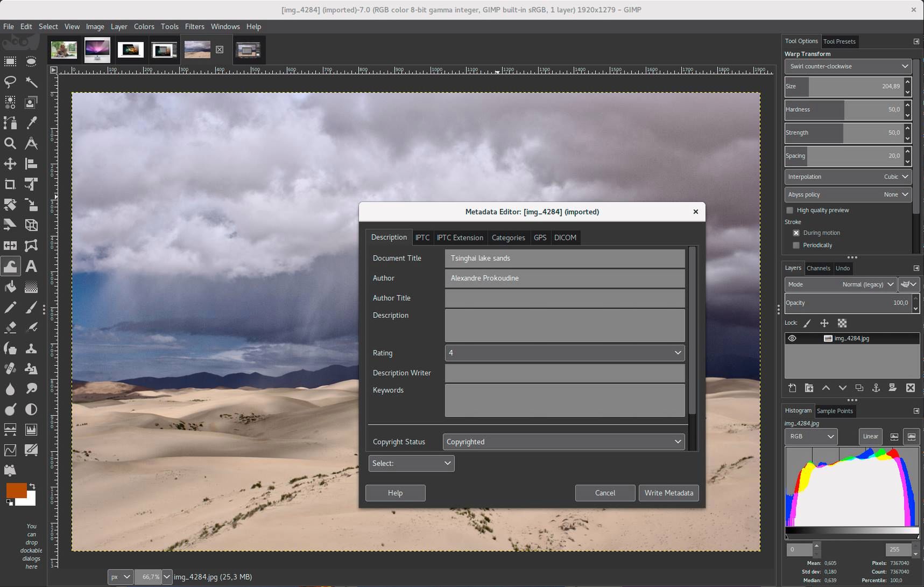Open the Swirl counter-clockwise behavior dropdown
The width and height of the screenshot is (924, 587).
coord(847,66)
